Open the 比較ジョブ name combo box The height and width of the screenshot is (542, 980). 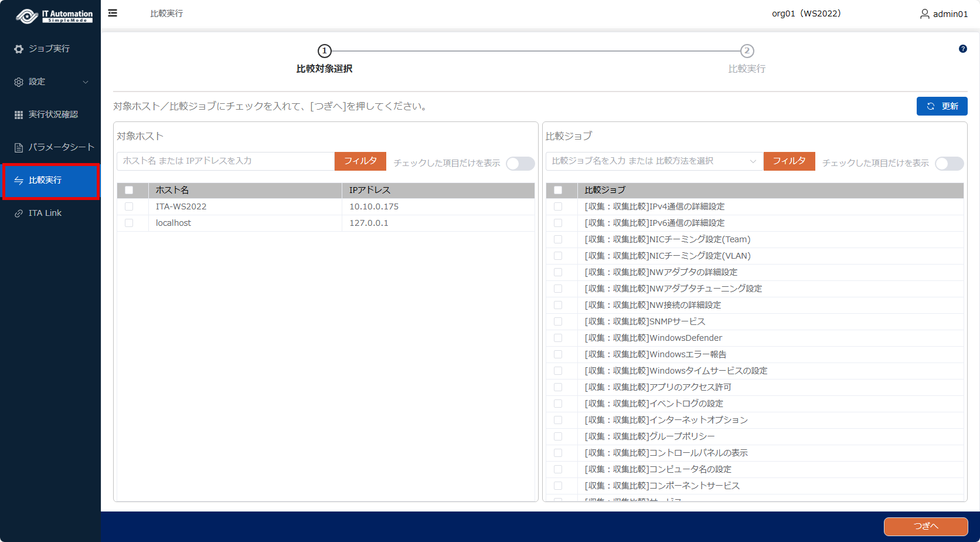654,161
